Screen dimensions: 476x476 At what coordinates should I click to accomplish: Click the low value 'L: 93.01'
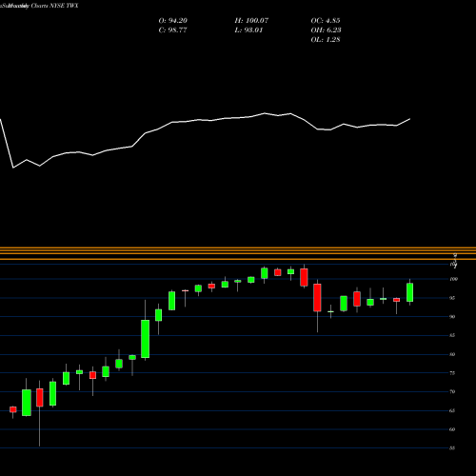[x=248, y=30]
